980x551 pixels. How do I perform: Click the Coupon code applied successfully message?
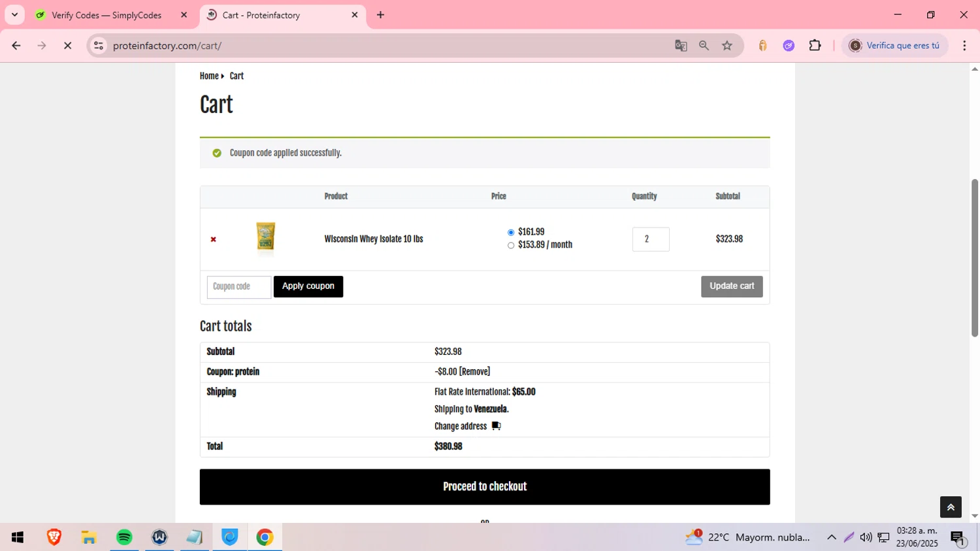coord(286,153)
